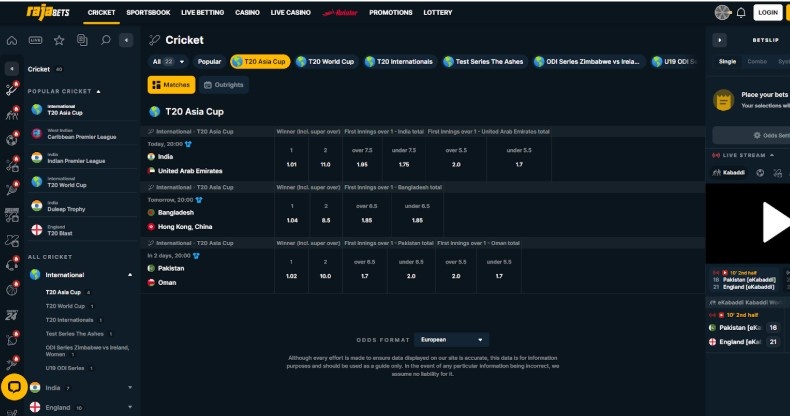790x416 pixels.
Task: Collapse the left sports rail arrow
Action: (12, 68)
